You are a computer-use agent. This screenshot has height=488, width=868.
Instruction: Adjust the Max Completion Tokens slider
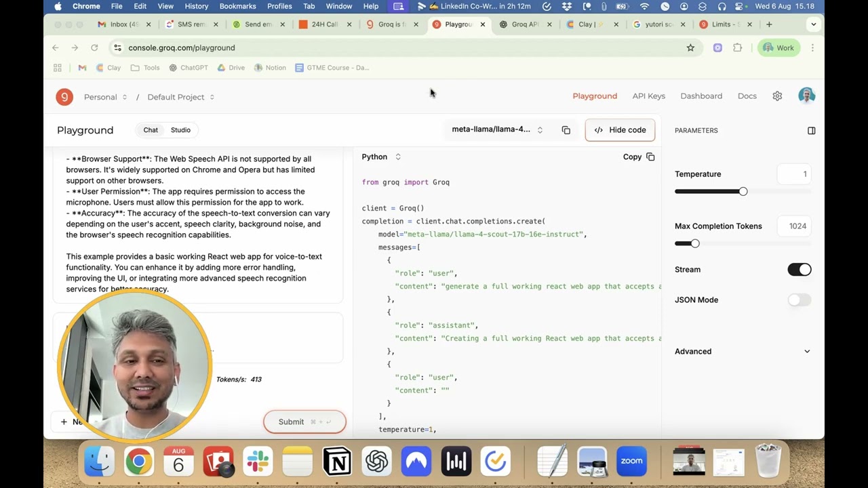click(694, 243)
